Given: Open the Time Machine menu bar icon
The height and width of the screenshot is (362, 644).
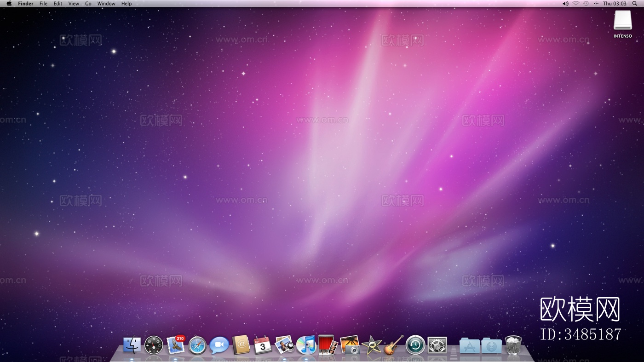Looking at the screenshot, I should click(586, 4).
